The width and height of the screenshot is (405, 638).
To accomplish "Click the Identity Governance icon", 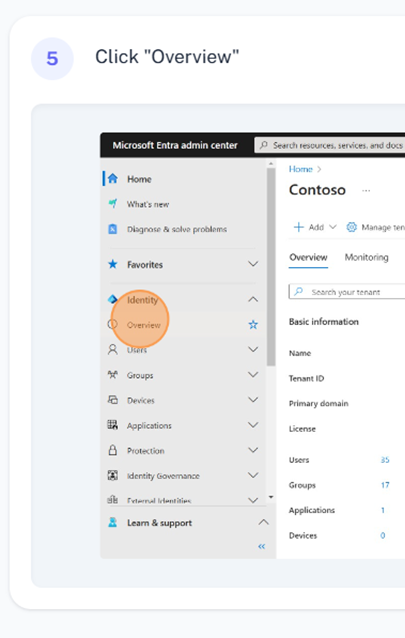I will click(x=113, y=475).
